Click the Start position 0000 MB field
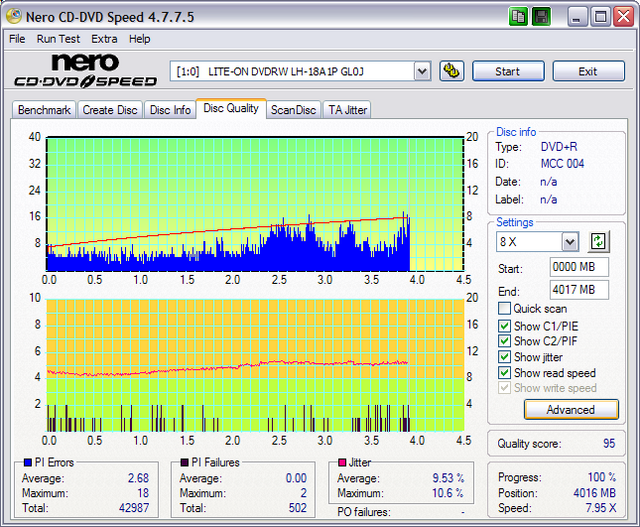 click(x=579, y=267)
